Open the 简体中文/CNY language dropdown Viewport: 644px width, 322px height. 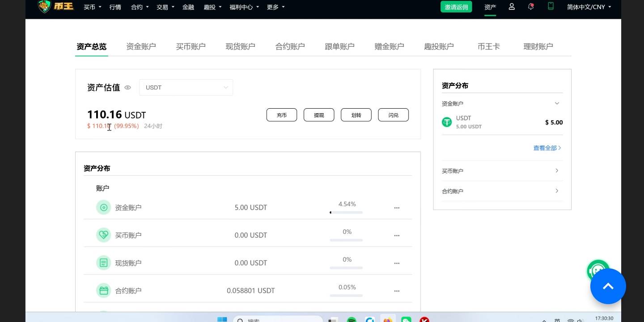(x=589, y=7)
